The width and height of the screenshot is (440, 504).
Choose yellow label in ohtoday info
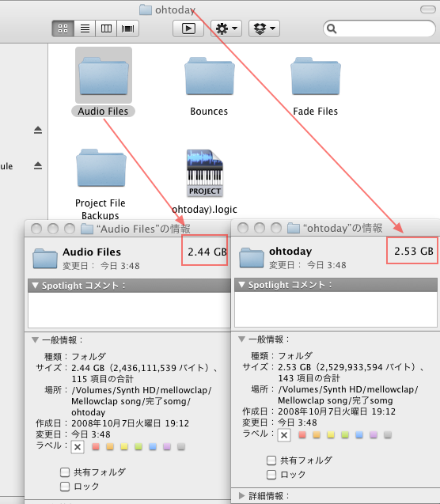[331, 435]
